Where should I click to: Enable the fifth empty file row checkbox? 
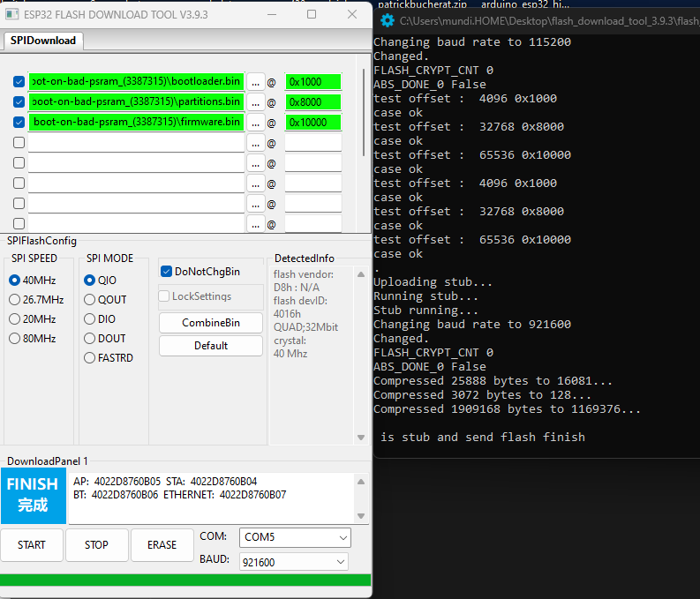[19, 163]
